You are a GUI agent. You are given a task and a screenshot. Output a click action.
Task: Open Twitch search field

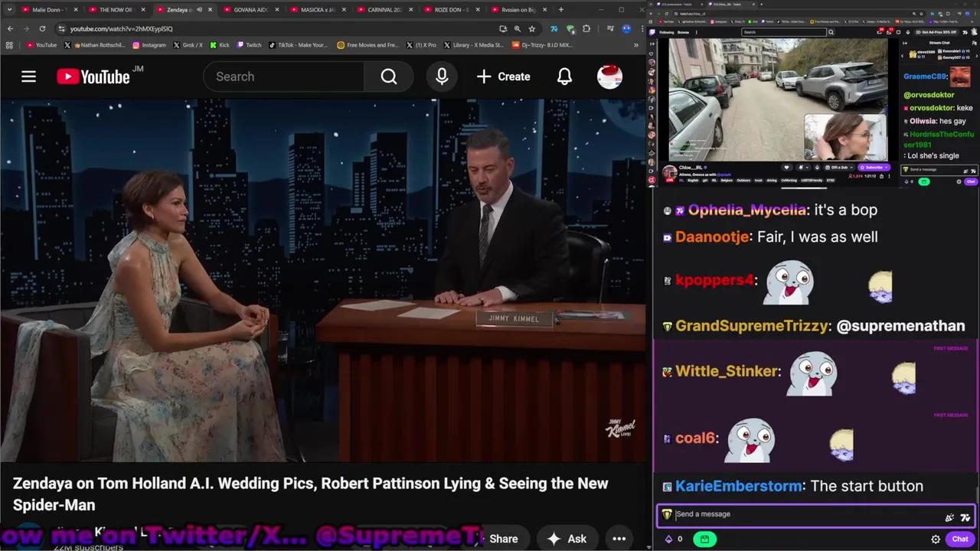[784, 32]
